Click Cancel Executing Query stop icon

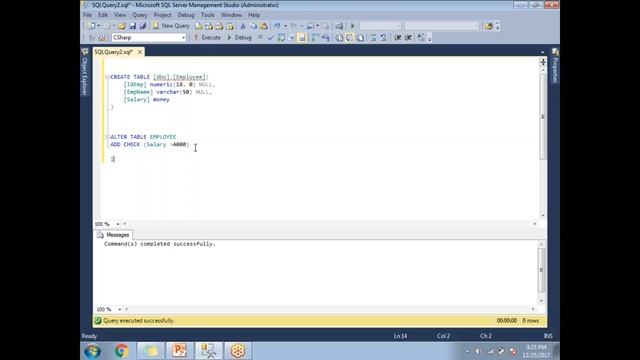click(260, 38)
